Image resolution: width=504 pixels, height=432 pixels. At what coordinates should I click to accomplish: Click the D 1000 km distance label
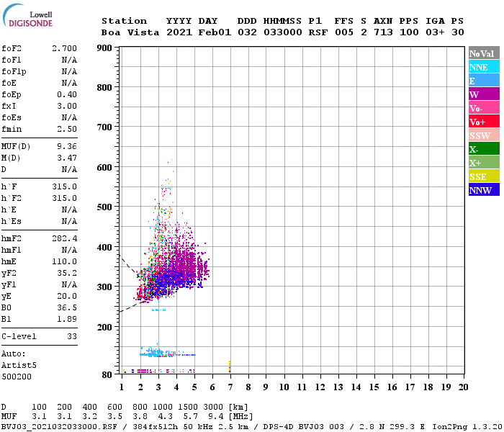(x=162, y=407)
